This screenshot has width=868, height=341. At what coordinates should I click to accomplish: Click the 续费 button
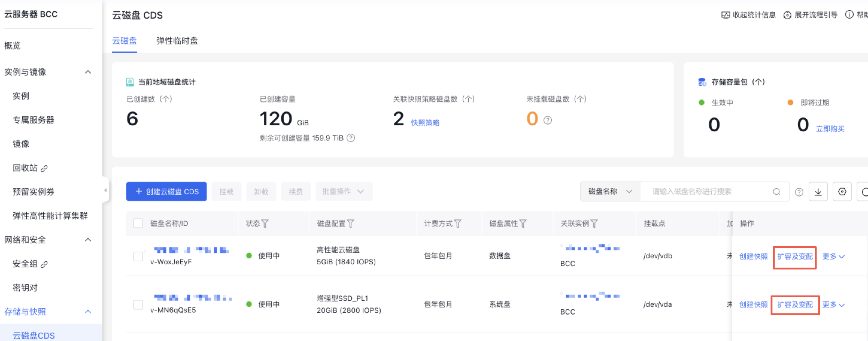296,191
